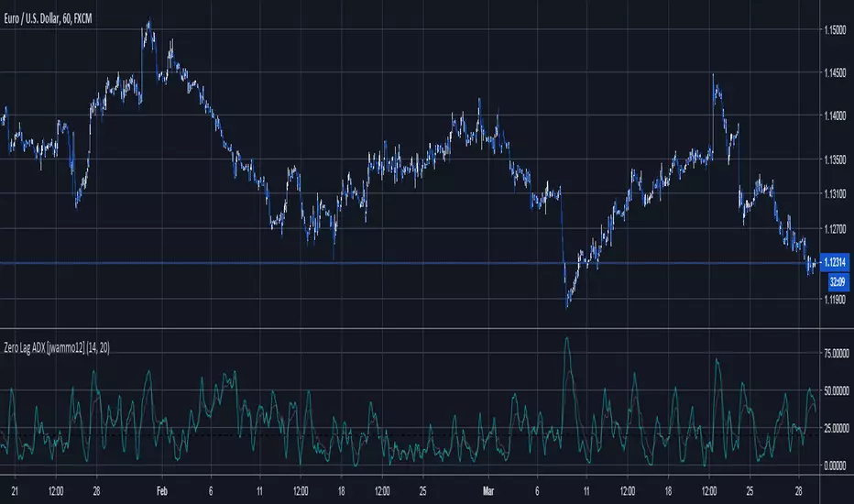Click the 1.14500 price axis label
854x504 pixels.
(836, 72)
